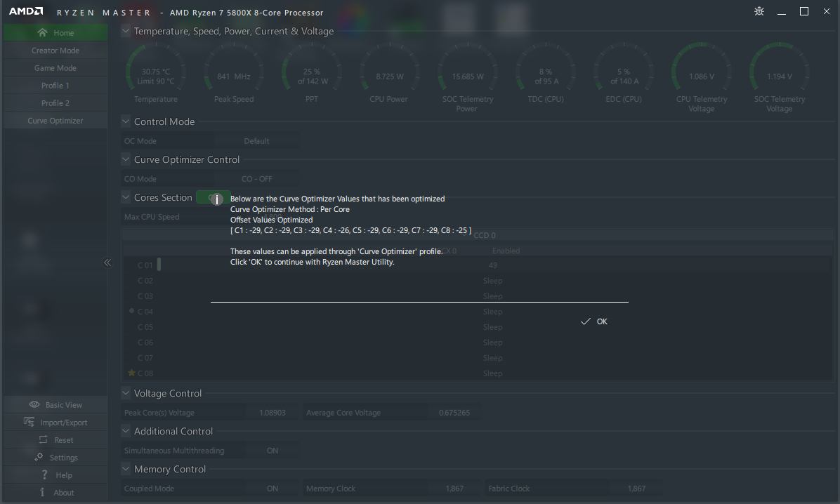
Task: Click the C 01 usage bar
Action: 159,264
